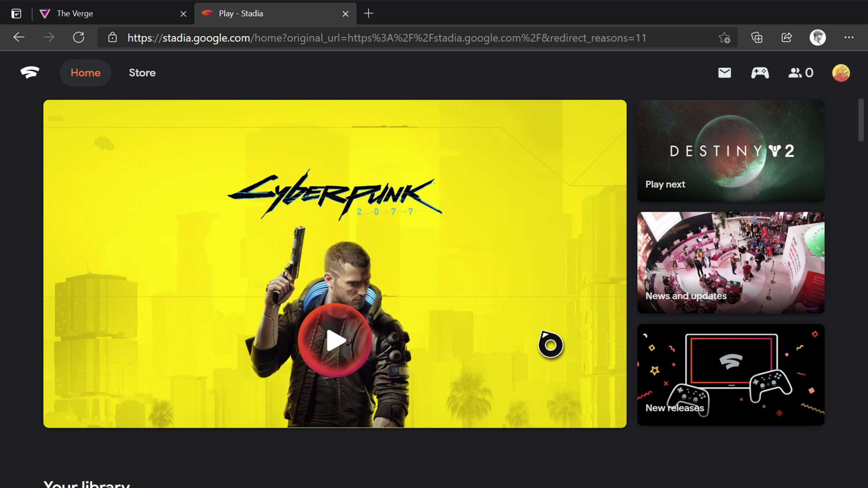View the News and updates card
The width and height of the screenshot is (868, 488).
click(730, 262)
